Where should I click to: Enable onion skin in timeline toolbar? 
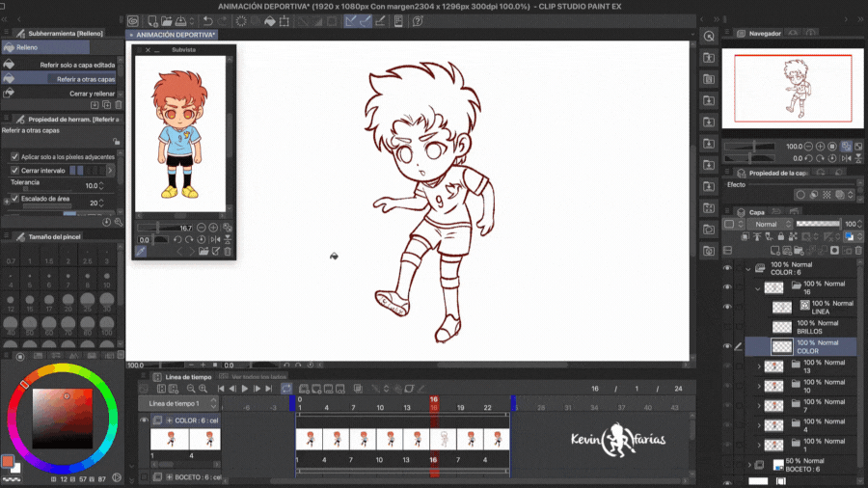(x=358, y=389)
